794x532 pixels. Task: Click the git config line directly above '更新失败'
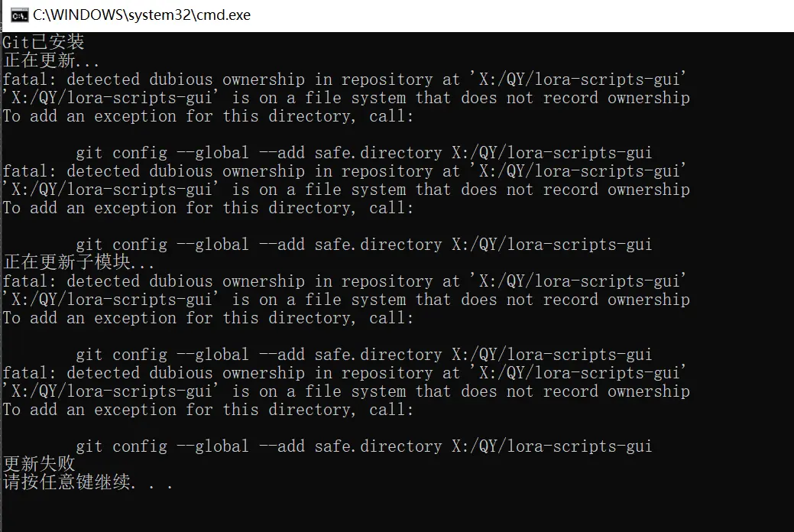[364, 446]
